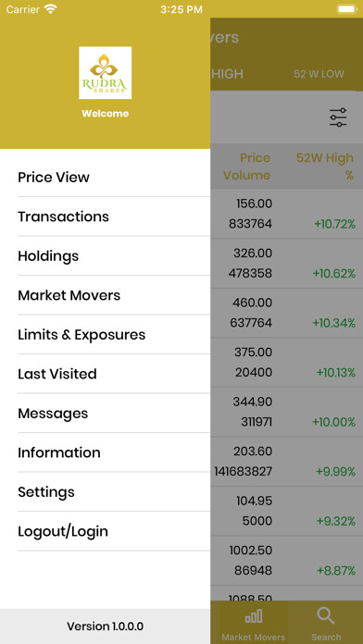
Task: Tap the Version 1.0.0.0 label
Action: [x=106, y=626]
